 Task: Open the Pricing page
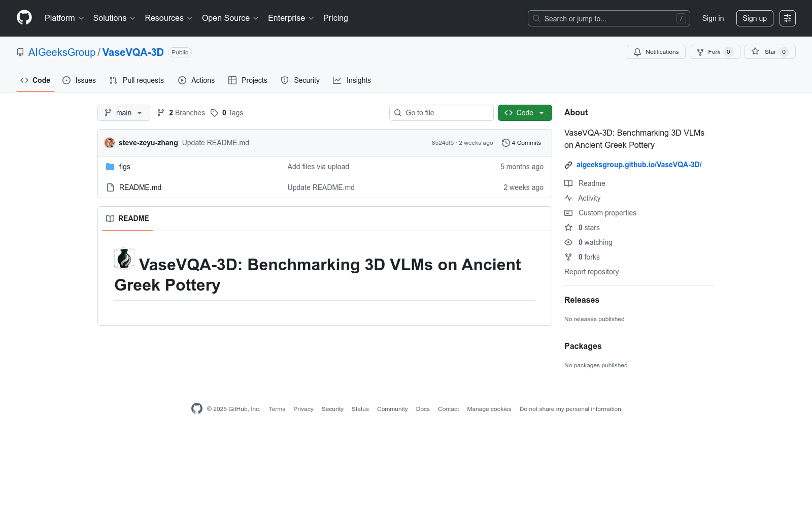(x=335, y=18)
